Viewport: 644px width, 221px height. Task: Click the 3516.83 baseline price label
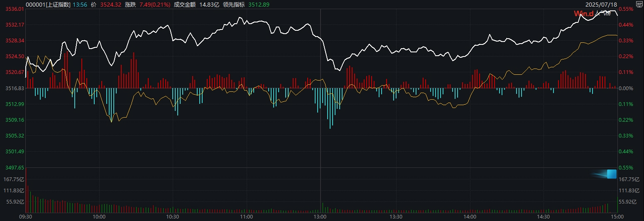click(14, 88)
